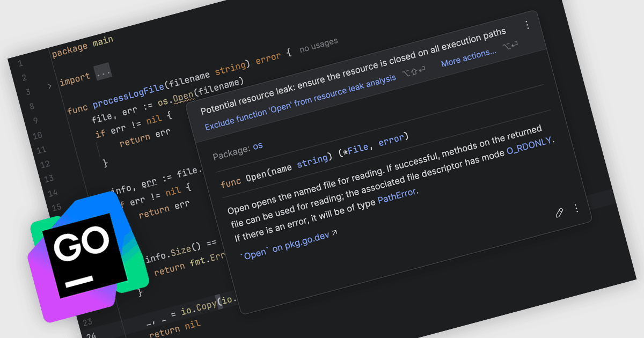Open the kebab menu beside the pencil icon
This screenshot has width=644, height=338.
click(576, 208)
